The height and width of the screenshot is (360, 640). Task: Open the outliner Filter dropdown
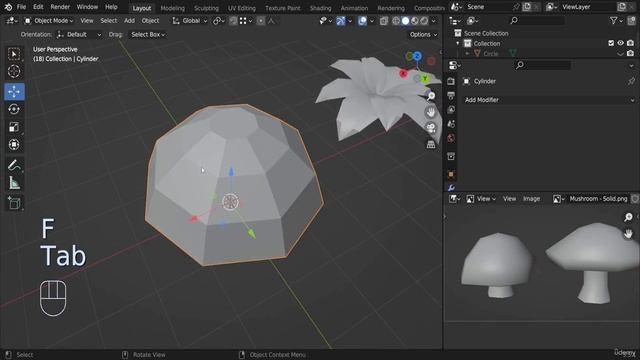[616, 20]
